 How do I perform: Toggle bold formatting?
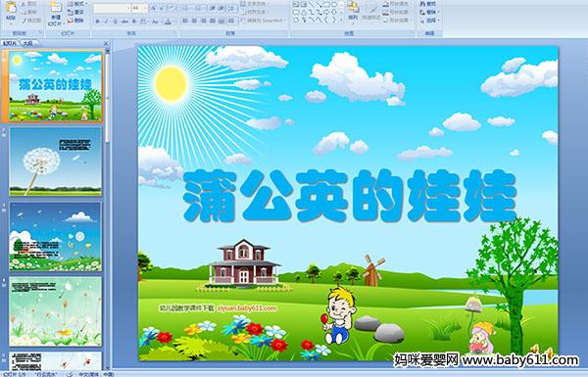click(x=97, y=22)
